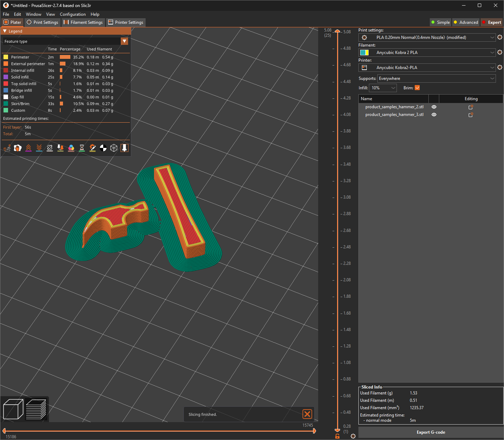Screen dimensions: 504x440
Task: Switch to Filament Settings tab
Action: (x=83, y=22)
